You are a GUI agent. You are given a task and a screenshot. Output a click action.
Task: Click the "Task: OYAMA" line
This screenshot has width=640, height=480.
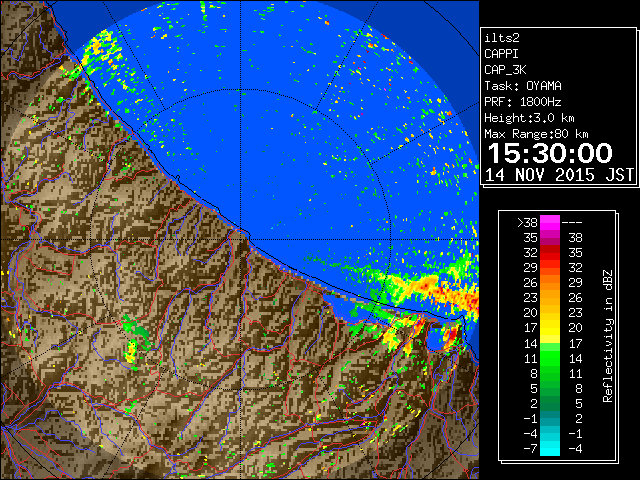coord(523,86)
